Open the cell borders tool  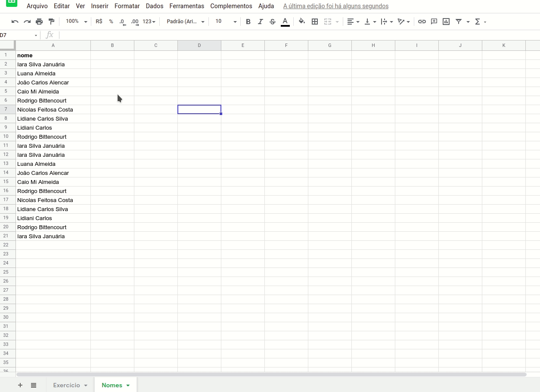click(315, 22)
